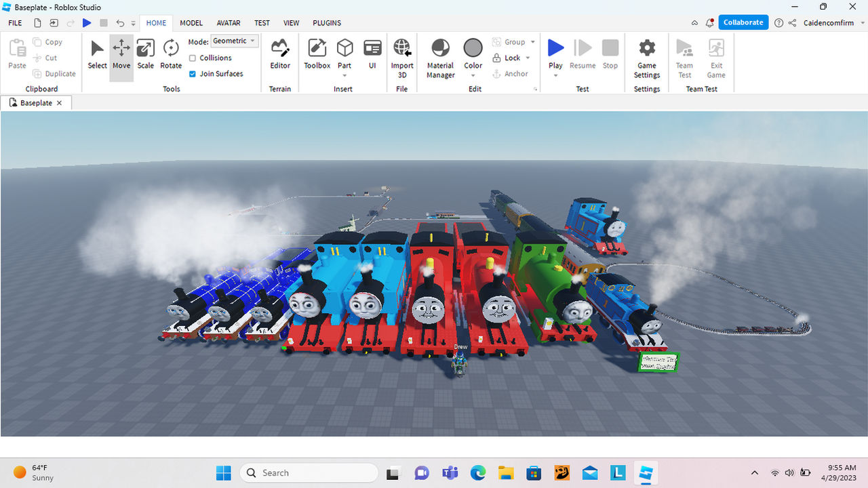Pick the Select arrow tool
Viewport: 868px width, 488px height.
pos(97,54)
